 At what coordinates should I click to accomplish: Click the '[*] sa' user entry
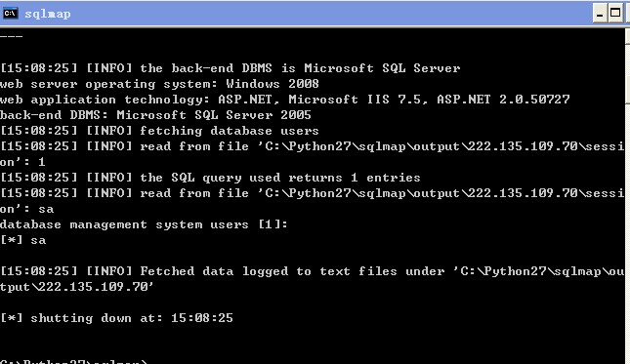22,240
